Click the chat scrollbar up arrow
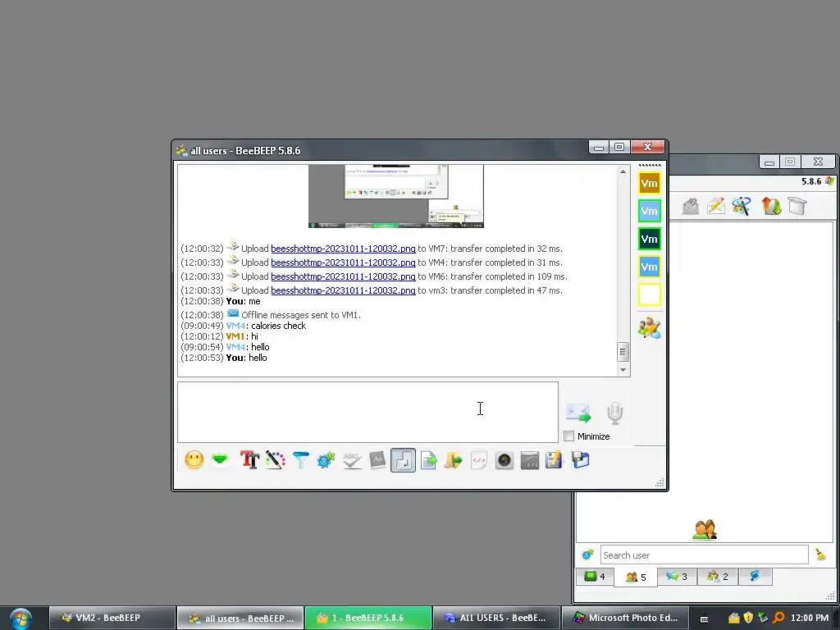Viewport: 840px width, 630px height. tap(623, 172)
